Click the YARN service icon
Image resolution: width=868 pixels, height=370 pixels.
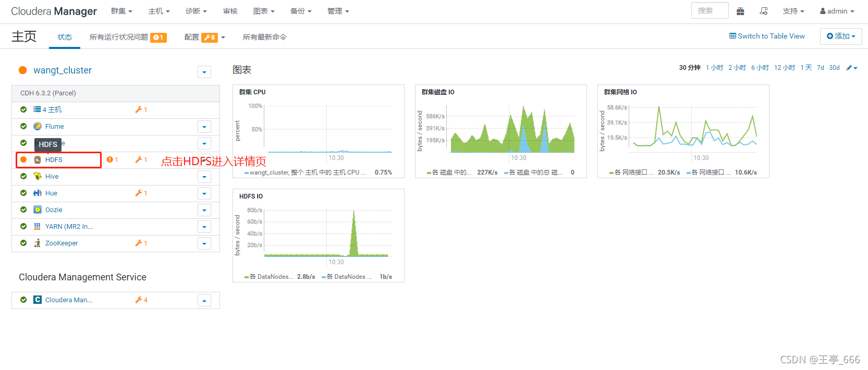tap(38, 226)
